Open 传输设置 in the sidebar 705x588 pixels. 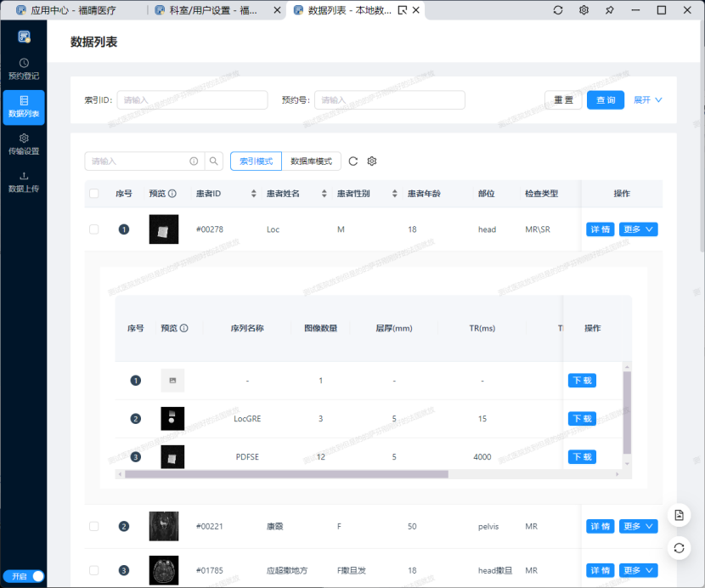coord(23,144)
